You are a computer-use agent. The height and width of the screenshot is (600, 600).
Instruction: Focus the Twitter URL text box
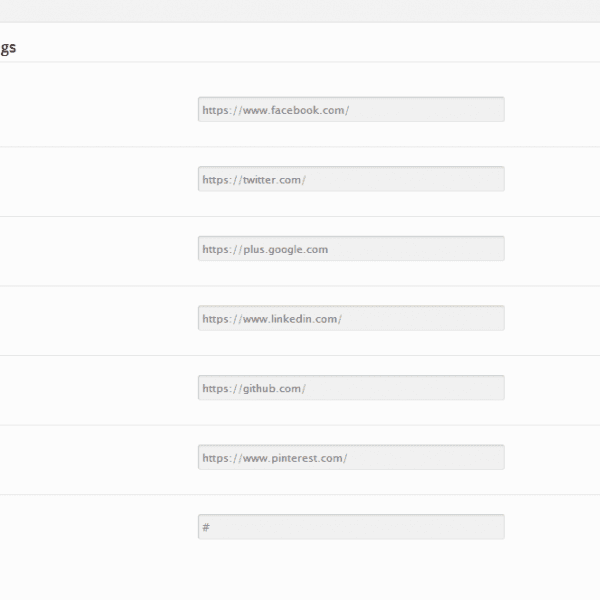(x=351, y=179)
